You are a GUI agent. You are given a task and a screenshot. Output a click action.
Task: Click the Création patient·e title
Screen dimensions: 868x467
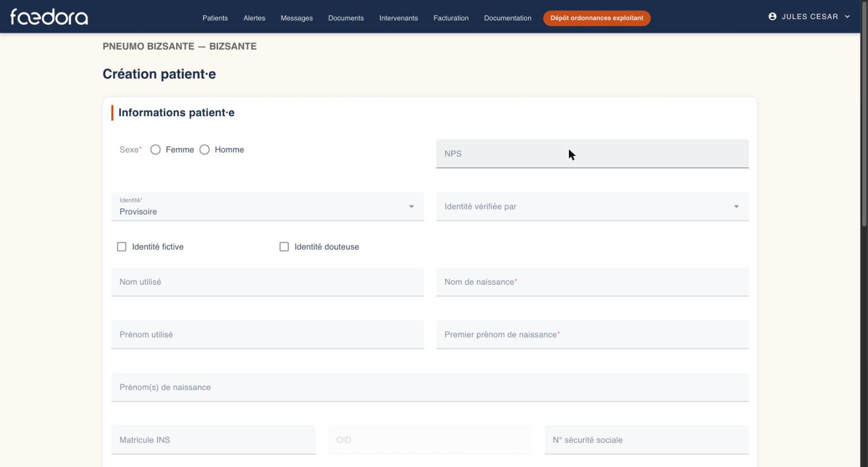click(x=159, y=74)
